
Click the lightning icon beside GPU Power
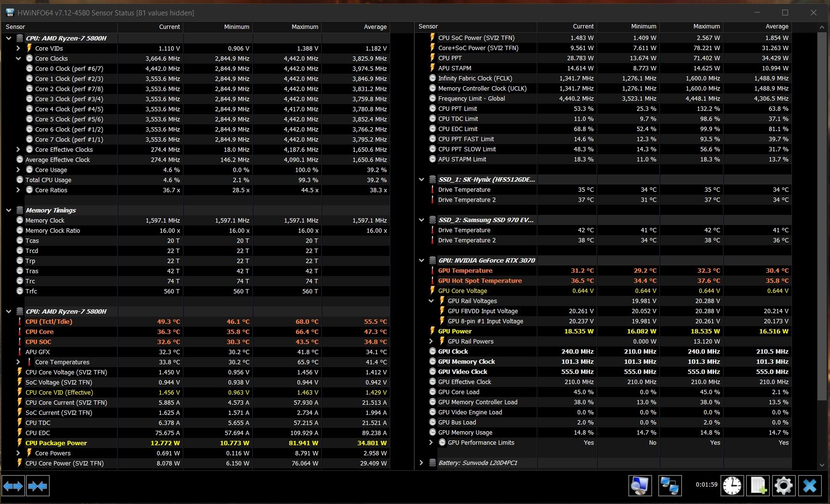[x=433, y=331]
